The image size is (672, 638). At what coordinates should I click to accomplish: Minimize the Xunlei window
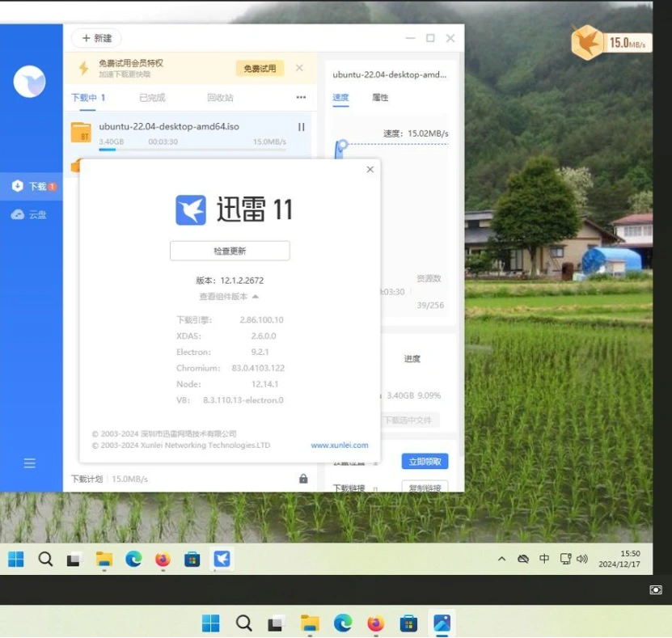coord(410,38)
